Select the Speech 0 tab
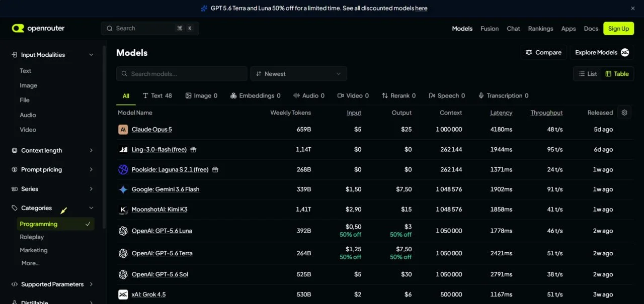The image size is (644, 304). [447, 96]
